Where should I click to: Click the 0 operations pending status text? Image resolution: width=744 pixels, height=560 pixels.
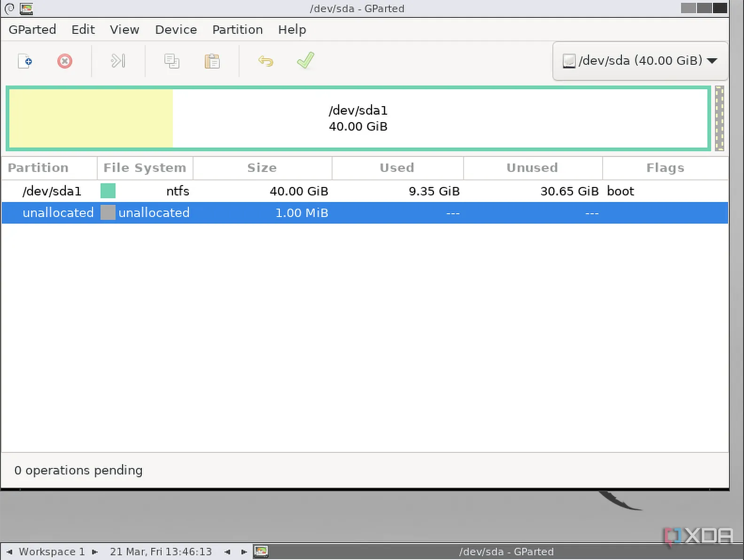click(x=78, y=470)
